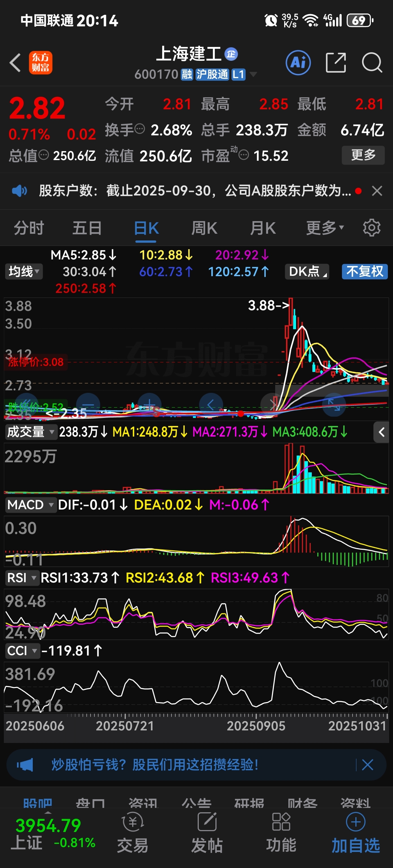Tap the info icon next to 总值
The image size is (393, 868).
(x=44, y=155)
